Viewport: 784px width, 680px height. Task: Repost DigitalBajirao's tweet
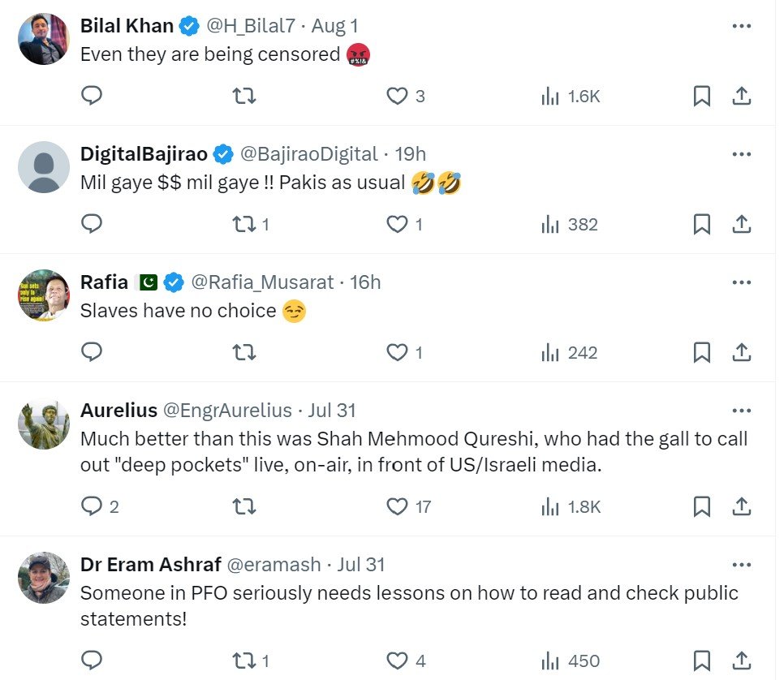click(244, 224)
